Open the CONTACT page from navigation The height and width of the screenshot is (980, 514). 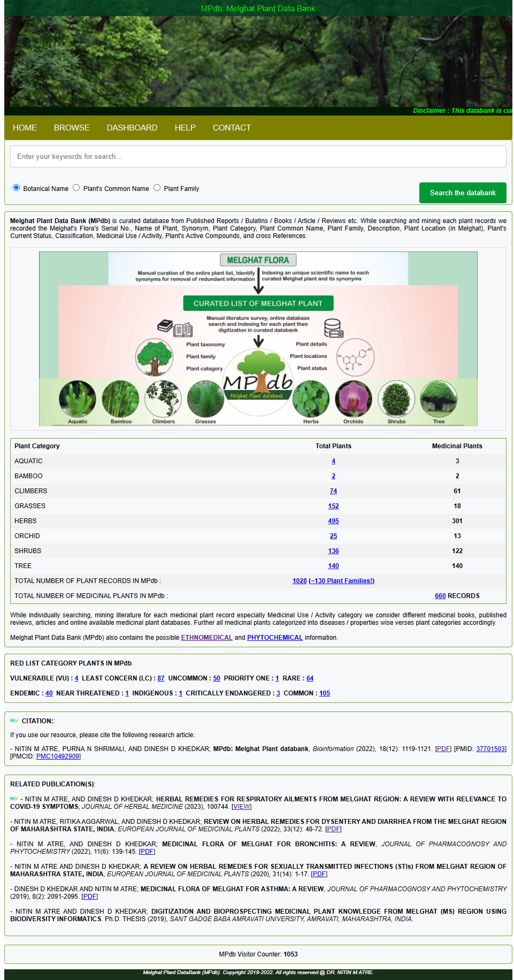(232, 128)
